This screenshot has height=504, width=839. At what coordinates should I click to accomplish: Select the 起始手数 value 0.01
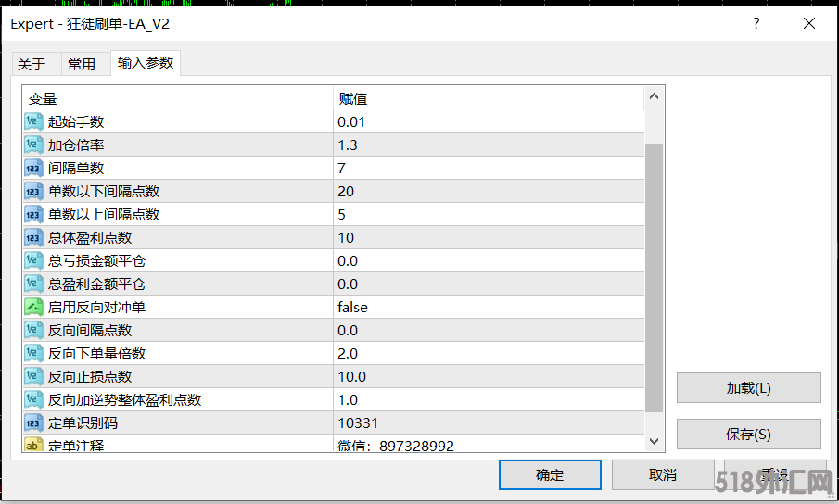click(351, 122)
